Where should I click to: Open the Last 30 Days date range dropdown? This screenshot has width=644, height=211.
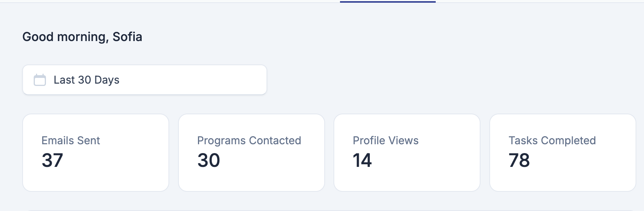point(145,80)
